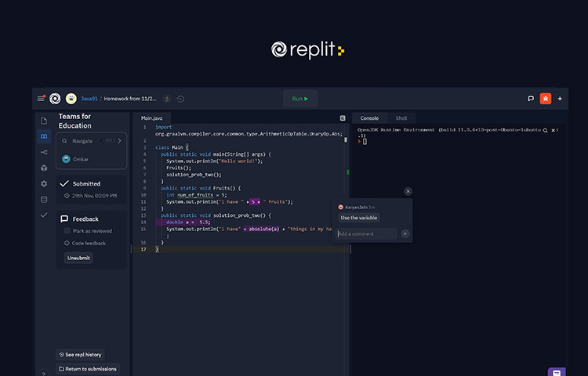The width and height of the screenshot is (588, 376).
Task: Click the Navigate next-student arrow
Action: tap(120, 141)
